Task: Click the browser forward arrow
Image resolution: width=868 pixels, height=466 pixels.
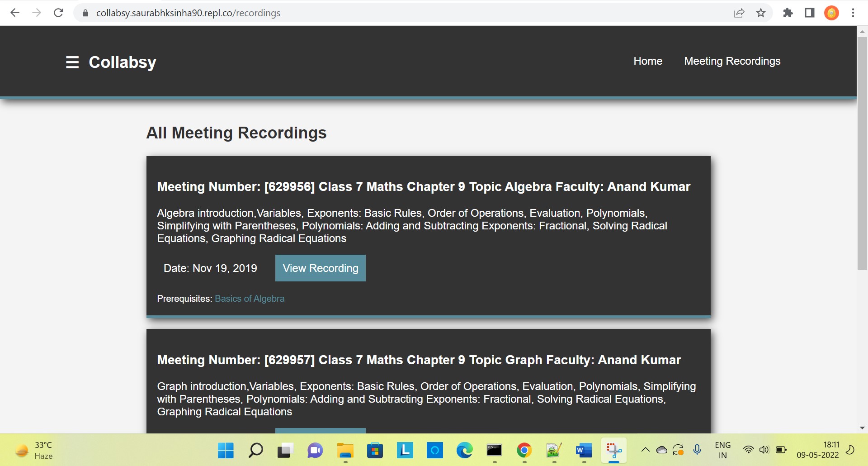Action: click(x=37, y=13)
